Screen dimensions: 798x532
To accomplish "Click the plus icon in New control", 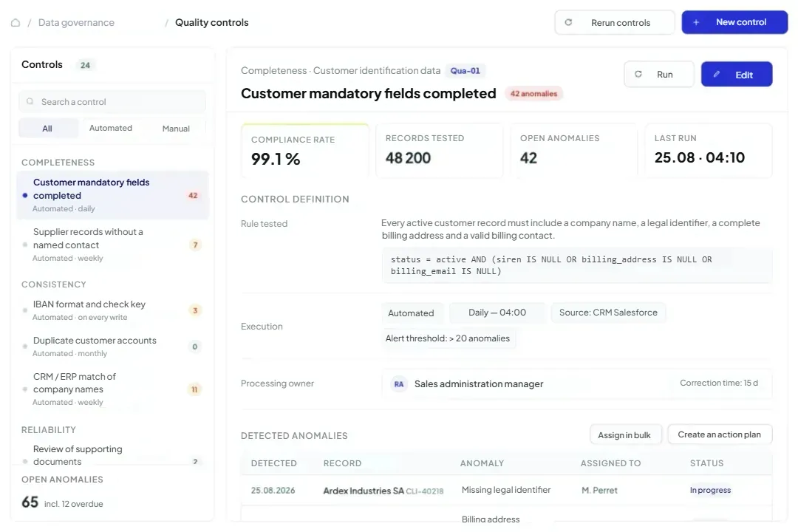I will [x=696, y=22].
